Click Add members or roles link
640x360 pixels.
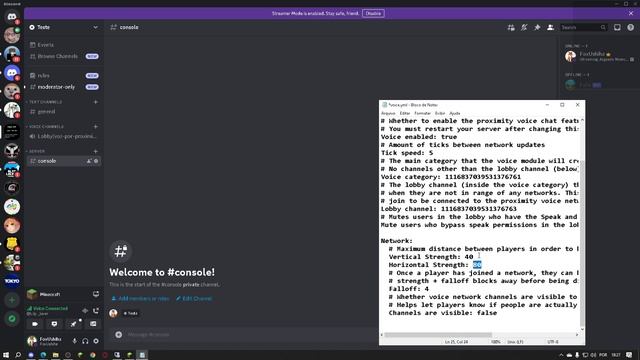(x=140, y=298)
